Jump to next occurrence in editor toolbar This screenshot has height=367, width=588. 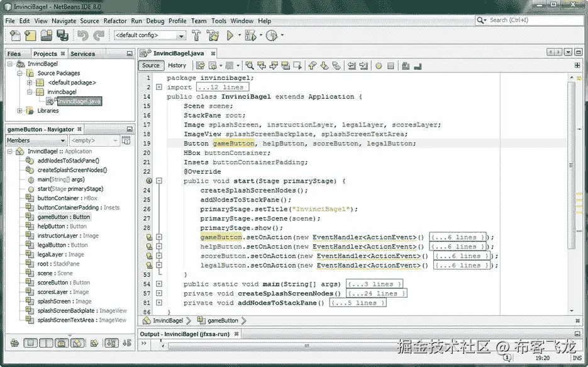coord(274,66)
